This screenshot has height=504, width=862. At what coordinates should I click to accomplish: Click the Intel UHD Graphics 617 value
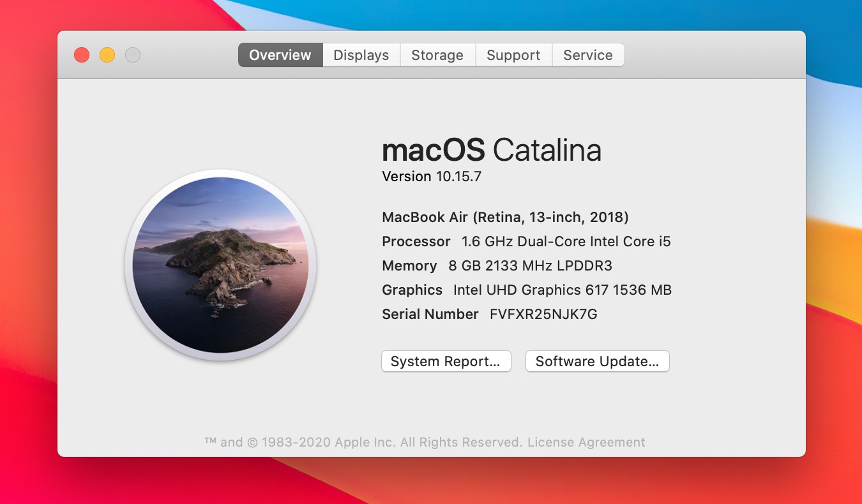(562, 290)
